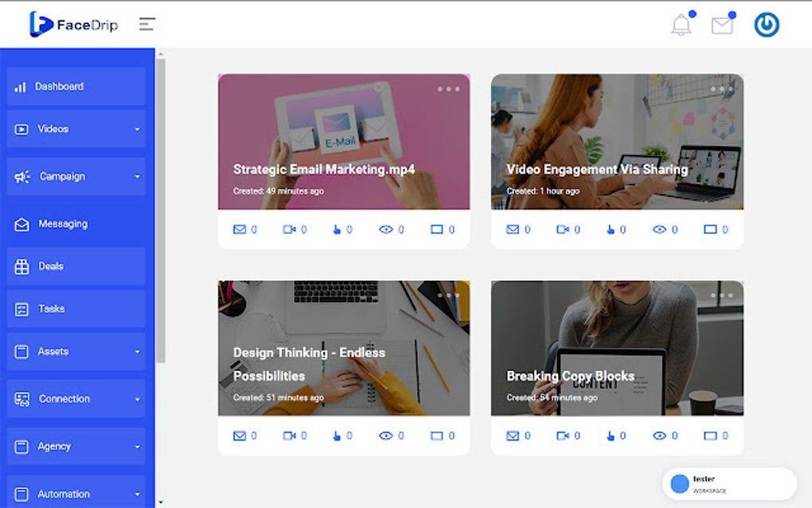Viewport: 812px width, 508px height.
Task: Expand the Agency menu arrow
Action: pyautogui.click(x=137, y=447)
